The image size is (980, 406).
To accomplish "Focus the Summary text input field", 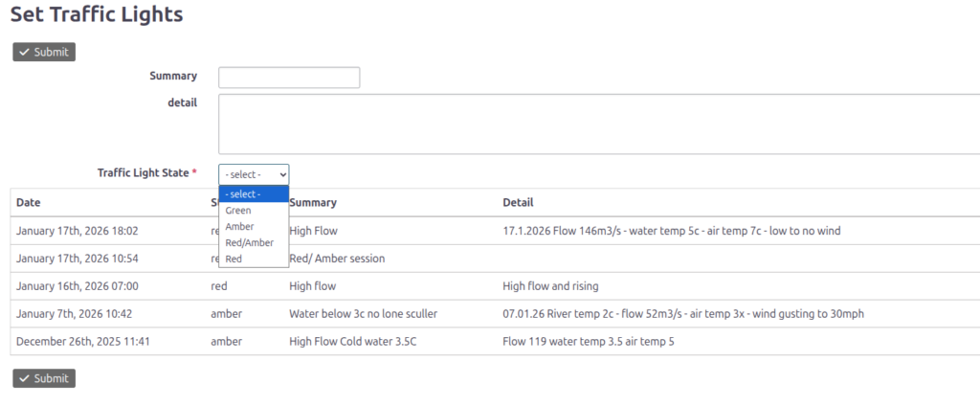I will pos(288,78).
